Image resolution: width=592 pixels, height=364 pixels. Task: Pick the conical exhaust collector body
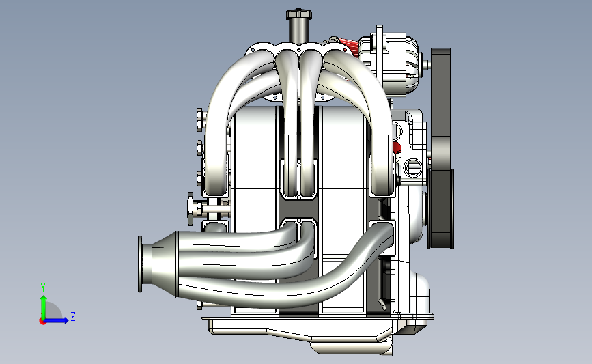(x=165, y=264)
